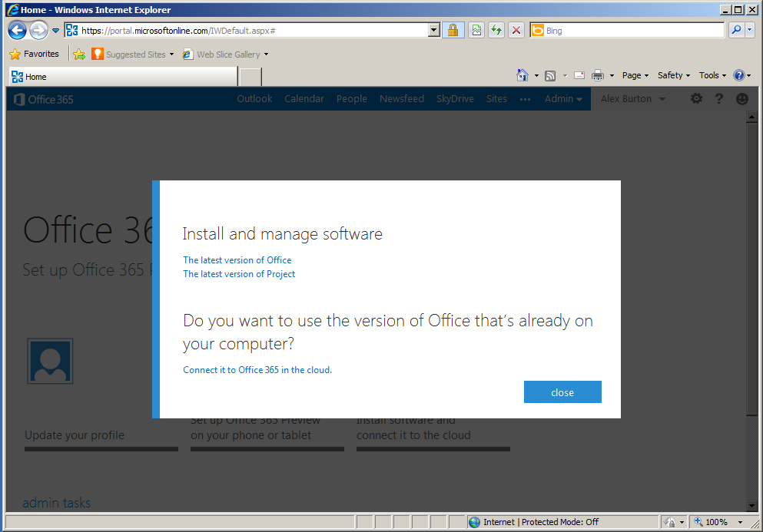This screenshot has height=532, width=763.
Task: Open Sites in navigation bar
Action: click(496, 99)
